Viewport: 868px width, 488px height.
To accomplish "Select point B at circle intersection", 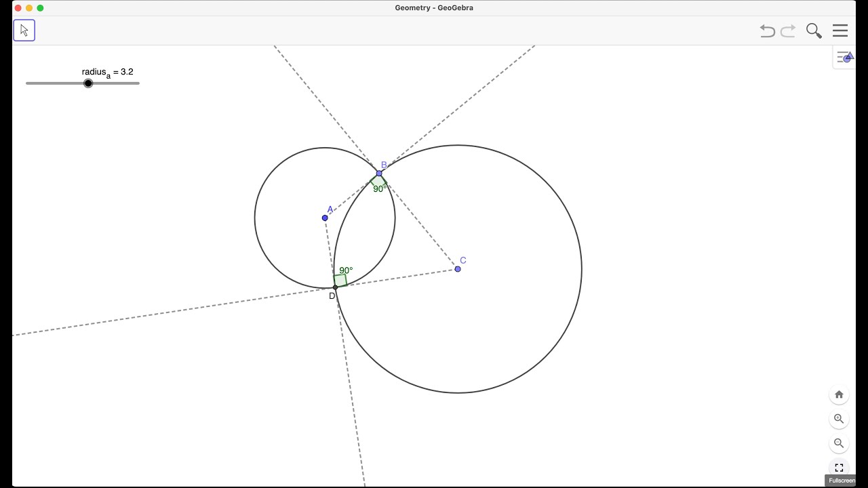I will click(x=379, y=174).
